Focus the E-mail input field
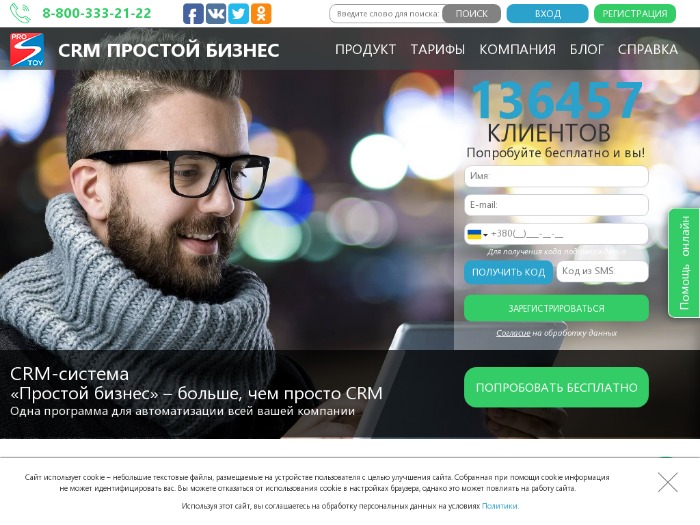Screen dimensions: 700x525 [556, 205]
